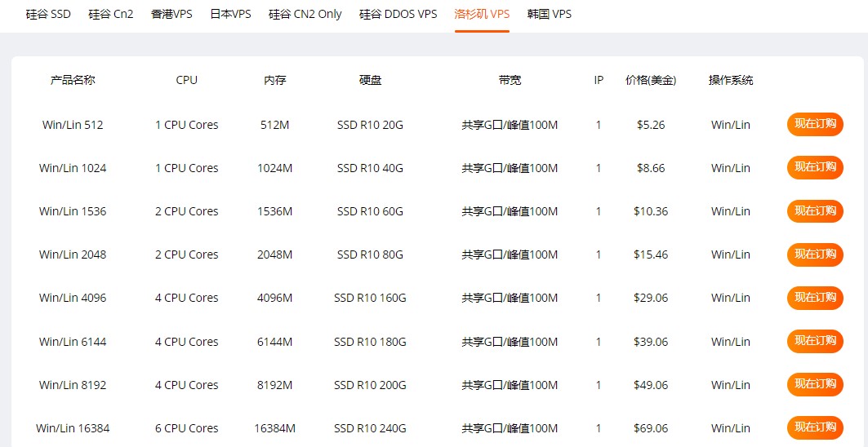Image resolution: width=868 pixels, height=447 pixels.
Task: Click the SSD R10 60G disk cell
Action: pos(370,211)
